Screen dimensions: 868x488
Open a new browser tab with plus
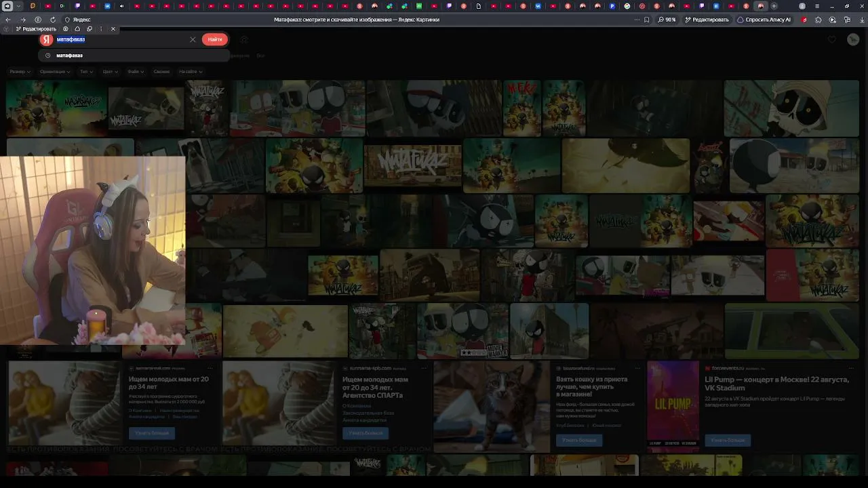click(774, 6)
